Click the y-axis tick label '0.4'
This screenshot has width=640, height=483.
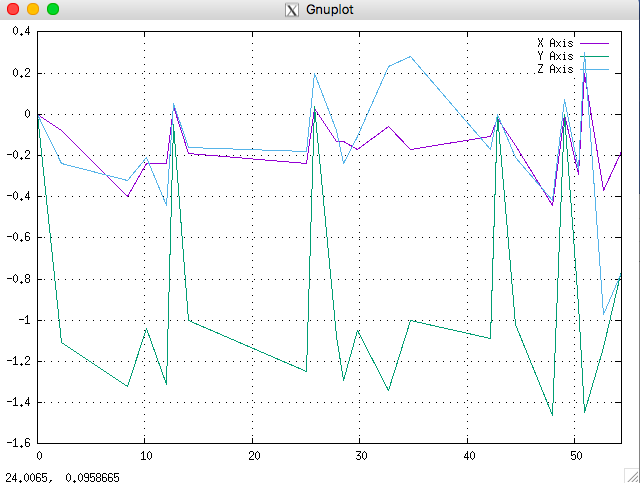click(21, 31)
